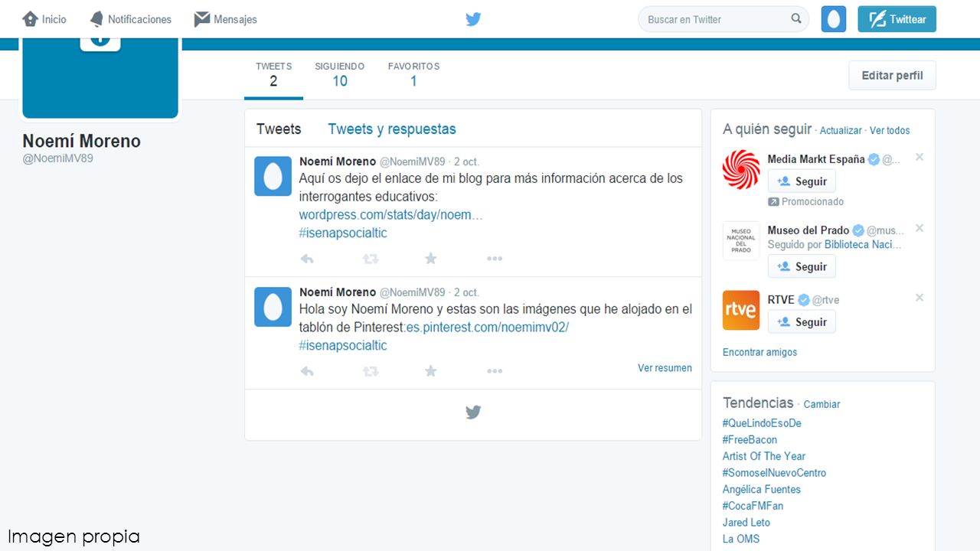Click 2 oct. timestamp on Pinterest tweet
This screenshot has height=551, width=980.
[466, 292]
